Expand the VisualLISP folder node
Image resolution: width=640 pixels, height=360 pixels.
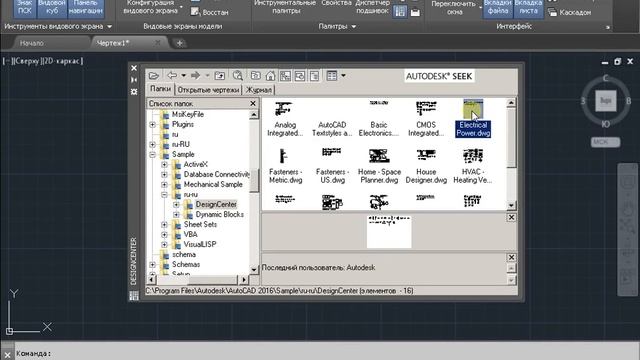(164, 244)
